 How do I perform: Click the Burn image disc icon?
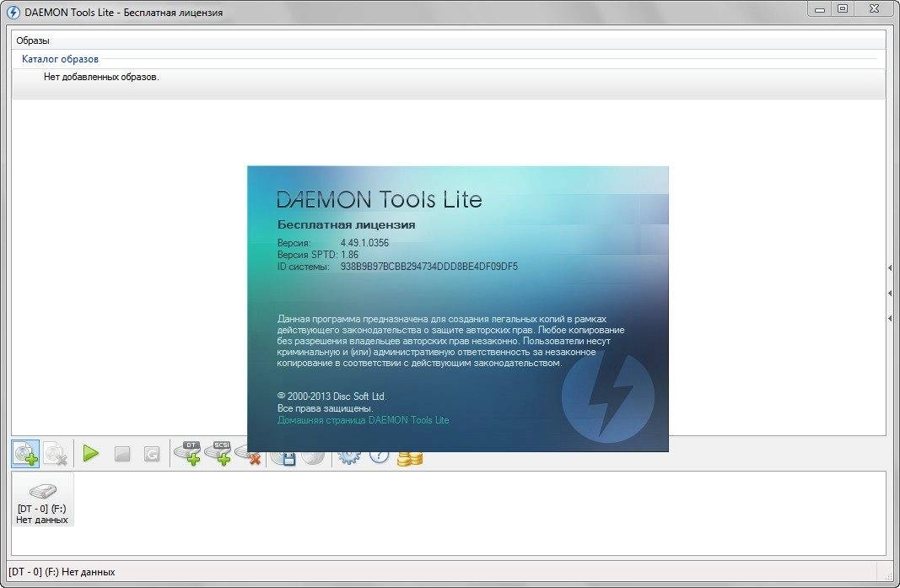[314, 457]
